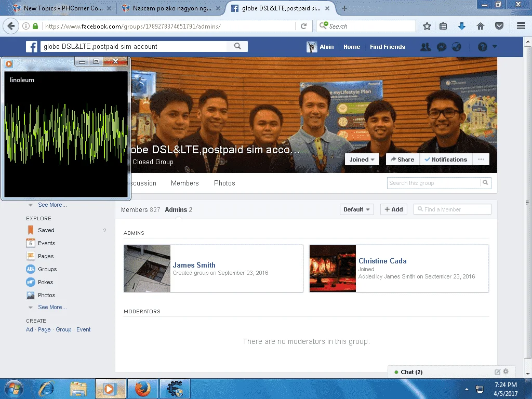Open Facebook messages icon
532x399 pixels.
pos(442,47)
